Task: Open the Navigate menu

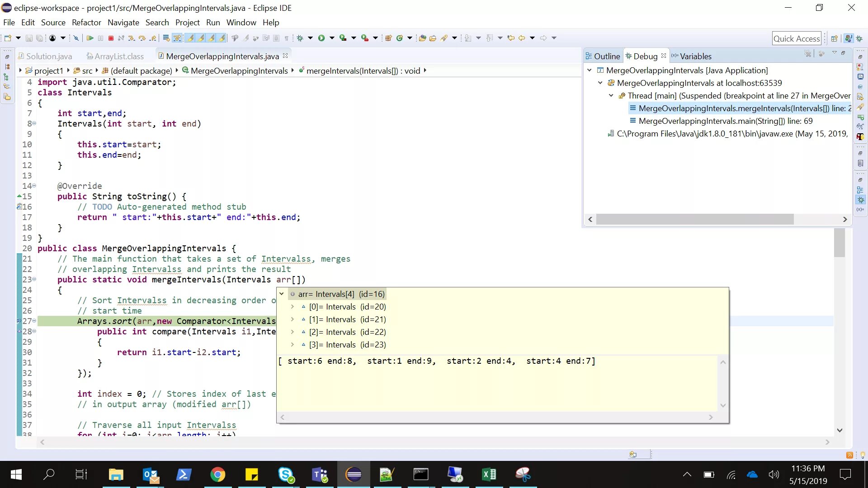Action: point(123,22)
